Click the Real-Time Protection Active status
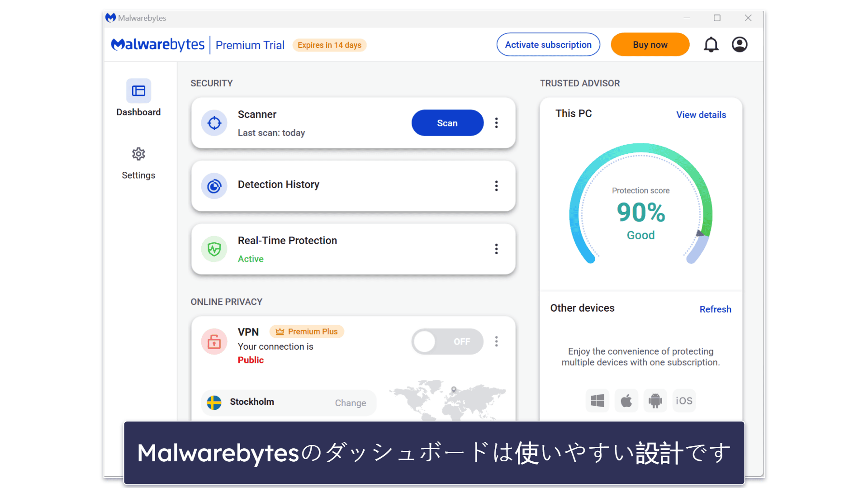Viewport: 868px width, 488px height. coord(251,259)
